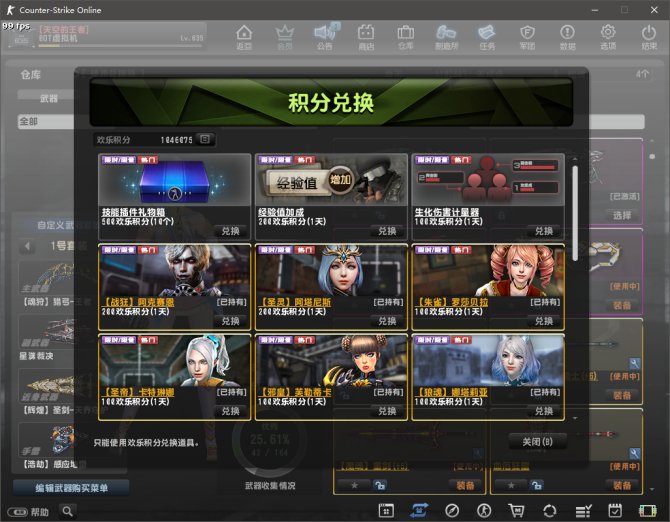Click the 25.61% weapon collection progress ring

(x=269, y=442)
